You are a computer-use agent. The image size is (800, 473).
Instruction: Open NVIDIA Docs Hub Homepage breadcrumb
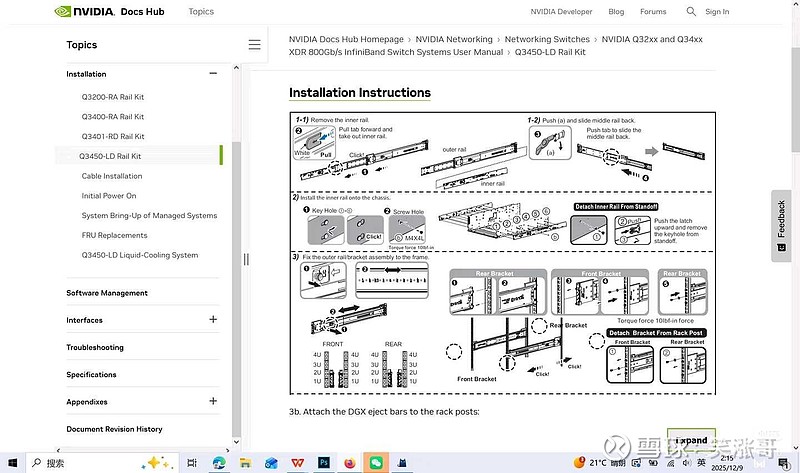pyautogui.click(x=346, y=39)
